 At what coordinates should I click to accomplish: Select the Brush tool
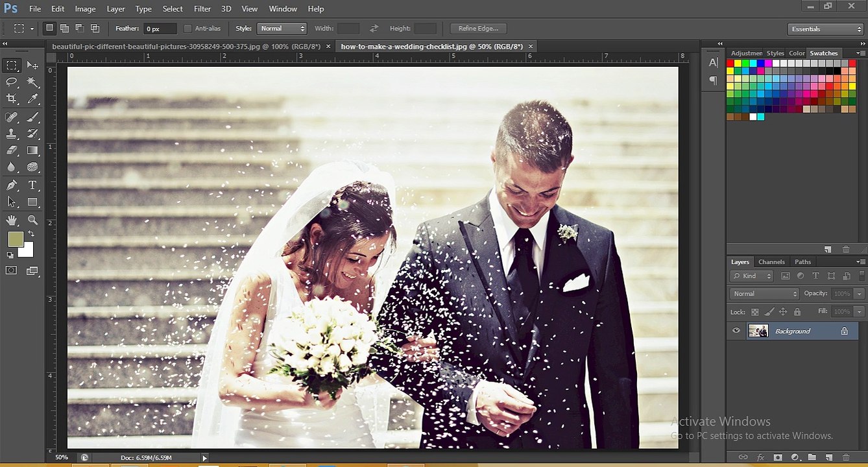[x=32, y=117]
